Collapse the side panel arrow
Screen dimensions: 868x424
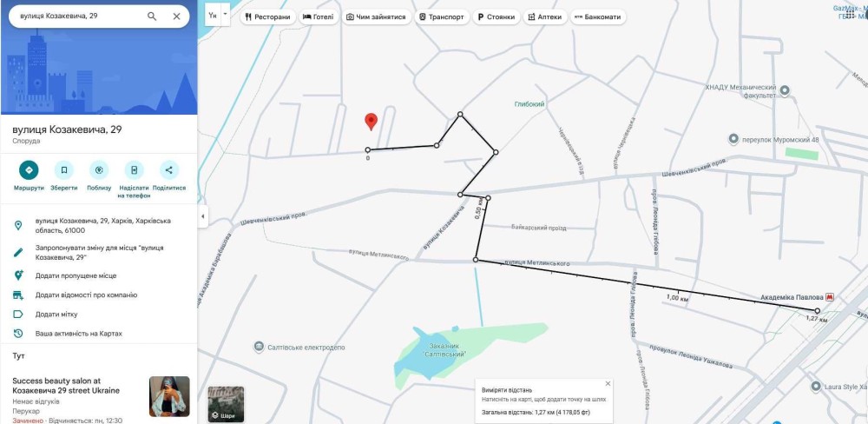click(202, 215)
